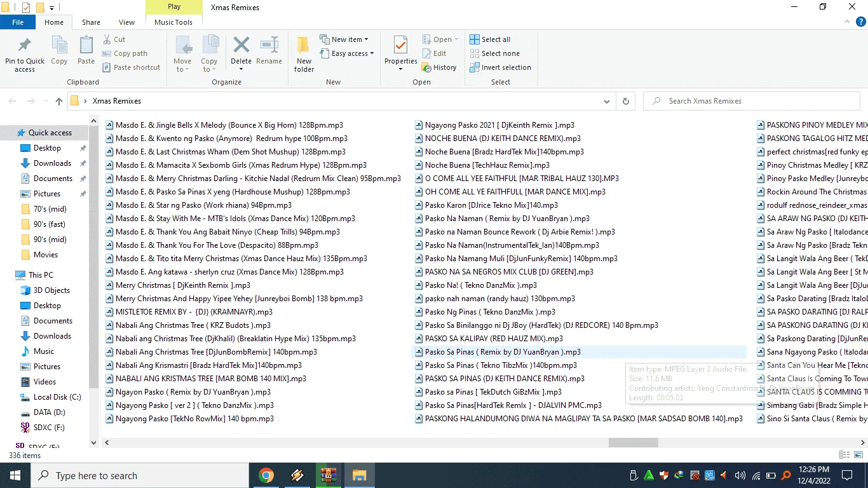Open the Customize Quick Access Toolbar dropdown
The image size is (868, 488).
[x=51, y=8]
